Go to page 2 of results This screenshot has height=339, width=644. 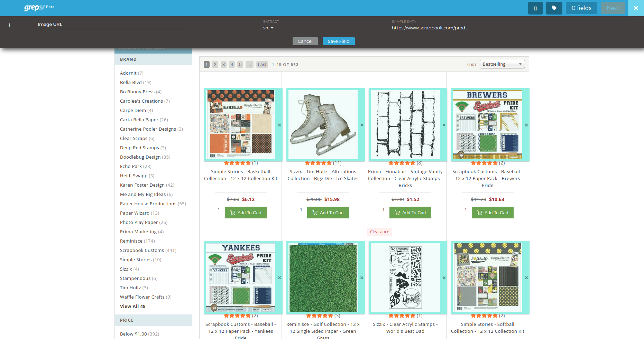[215, 65]
